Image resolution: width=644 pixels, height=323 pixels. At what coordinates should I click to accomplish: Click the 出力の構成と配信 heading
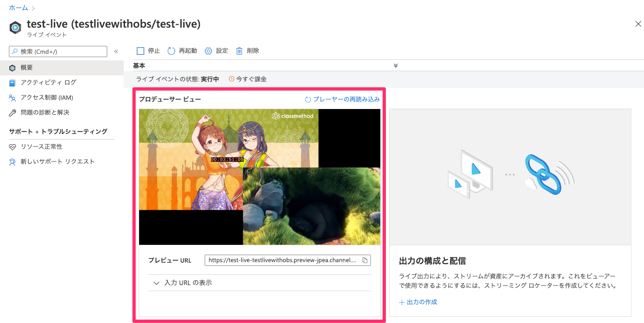[x=432, y=261]
